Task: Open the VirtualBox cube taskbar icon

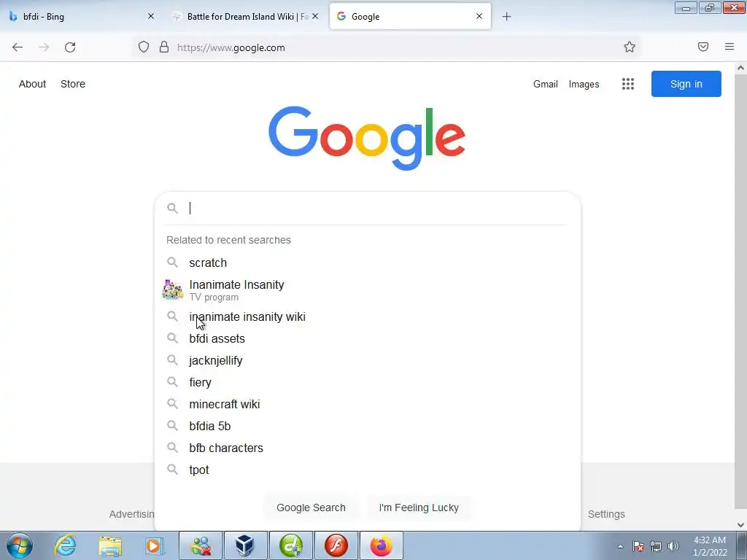Action: coord(245,545)
